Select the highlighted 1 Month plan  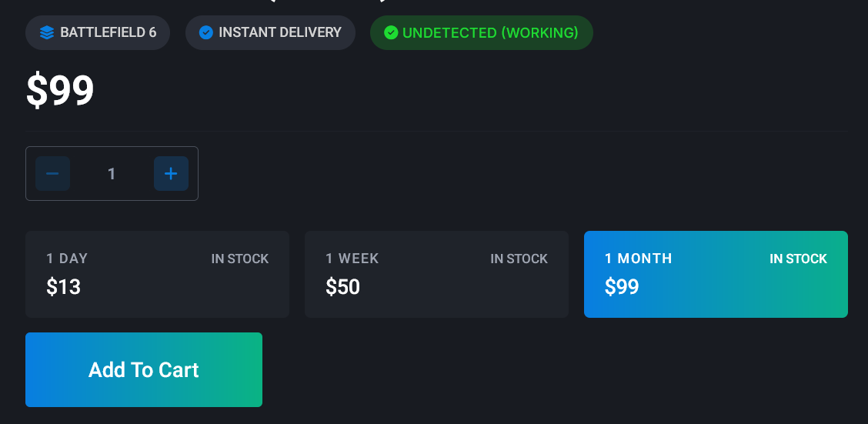click(x=716, y=274)
